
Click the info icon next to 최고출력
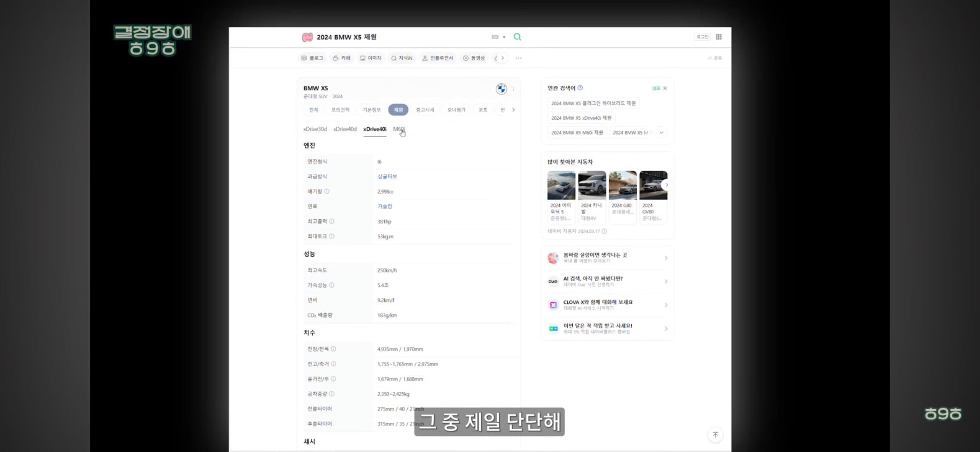point(332,221)
